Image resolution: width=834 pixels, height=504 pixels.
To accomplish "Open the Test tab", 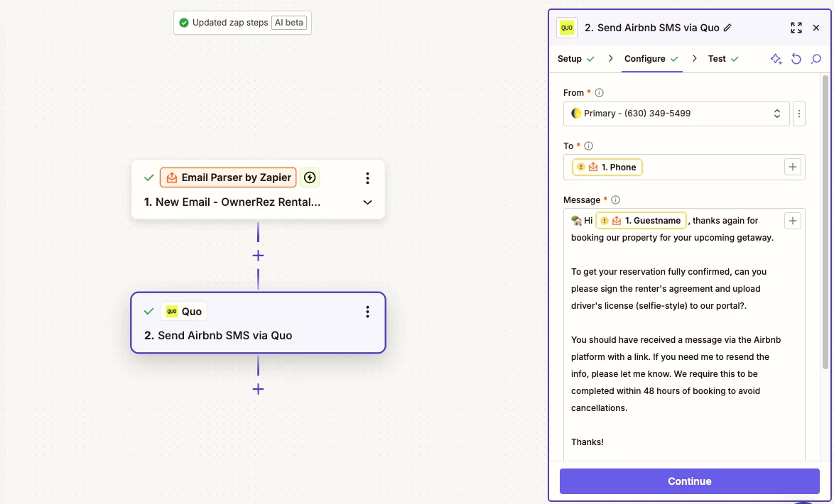I will pyautogui.click(x=723, y=58).
